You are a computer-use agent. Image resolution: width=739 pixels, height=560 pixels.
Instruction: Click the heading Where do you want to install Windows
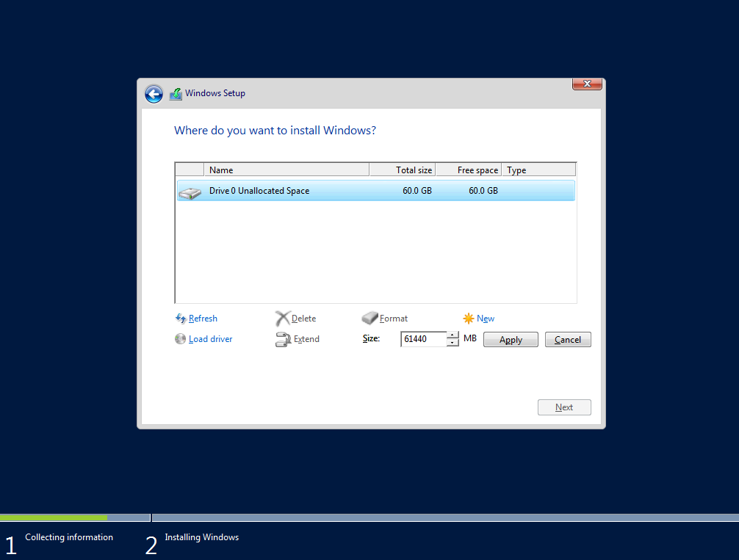[275, 131]
